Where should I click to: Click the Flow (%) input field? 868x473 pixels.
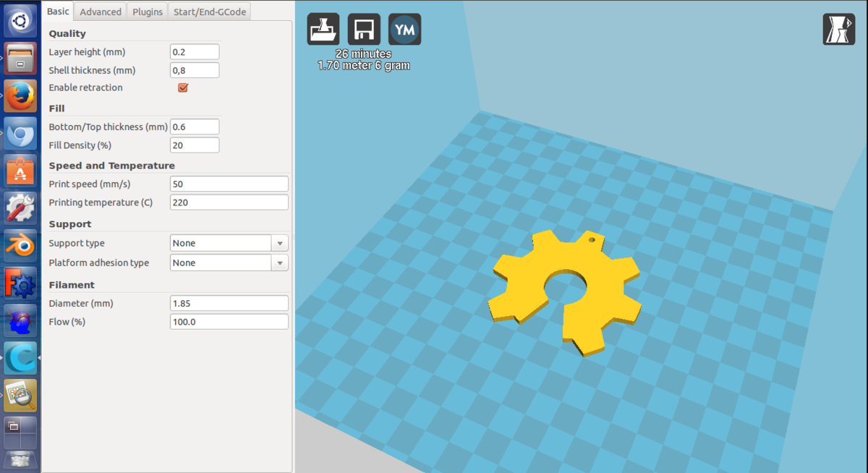point(229,322)
